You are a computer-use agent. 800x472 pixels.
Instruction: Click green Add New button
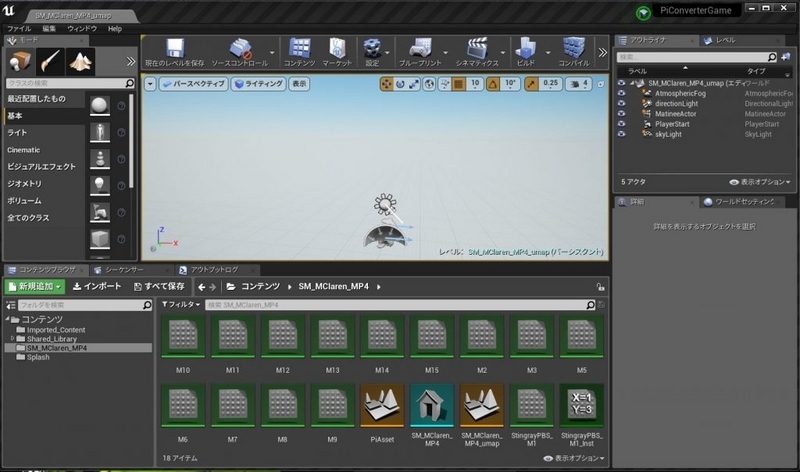tap(35, 287)
